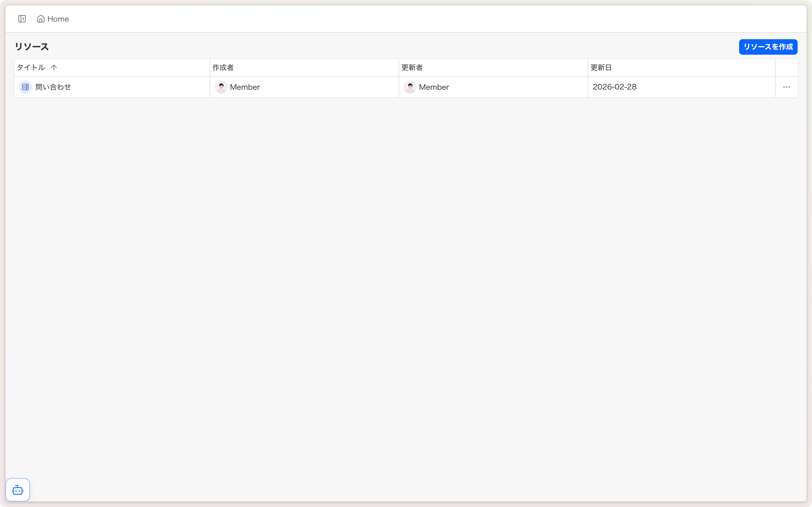Viewport: 812px width, 507px height.
Task: Toggle the タイトル sort arrow
Action: coord(54,68)
